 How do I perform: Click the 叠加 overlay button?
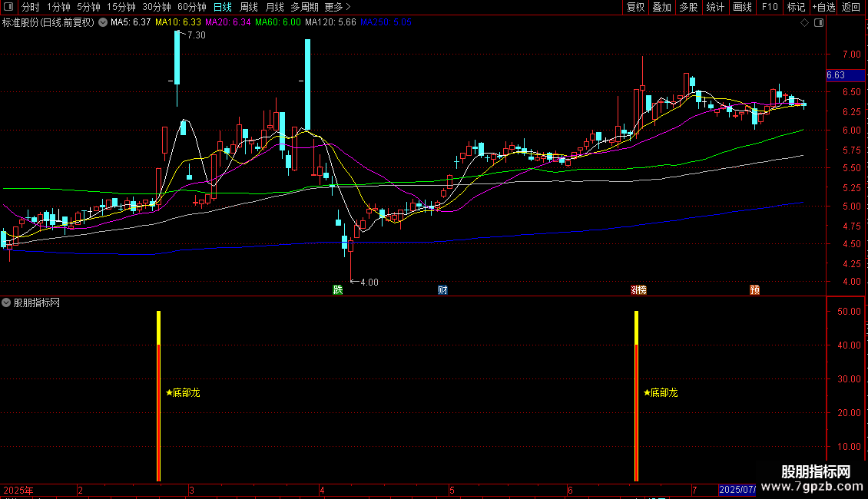click(x=661, y=7)
